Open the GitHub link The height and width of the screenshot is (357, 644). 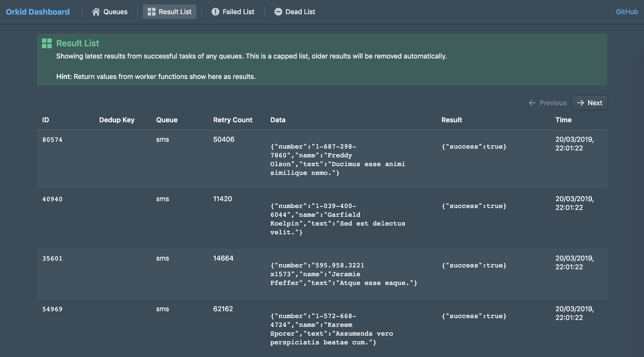pyautogui.click(x=626, y=12)
